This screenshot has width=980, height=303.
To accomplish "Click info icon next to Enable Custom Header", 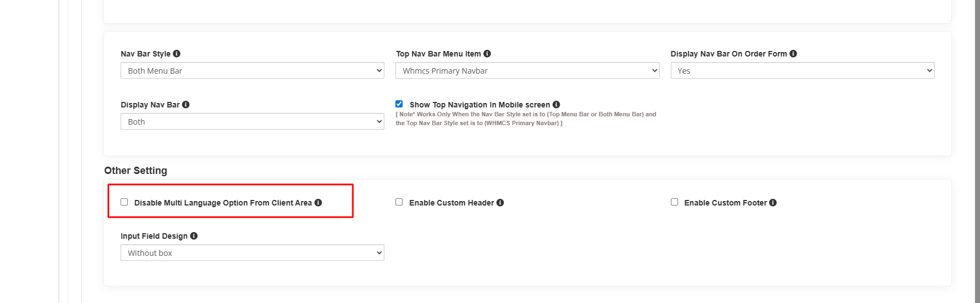I will point(500,203).
